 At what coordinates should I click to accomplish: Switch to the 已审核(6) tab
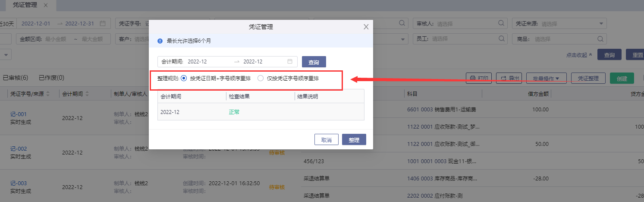(x=16, y=78)
